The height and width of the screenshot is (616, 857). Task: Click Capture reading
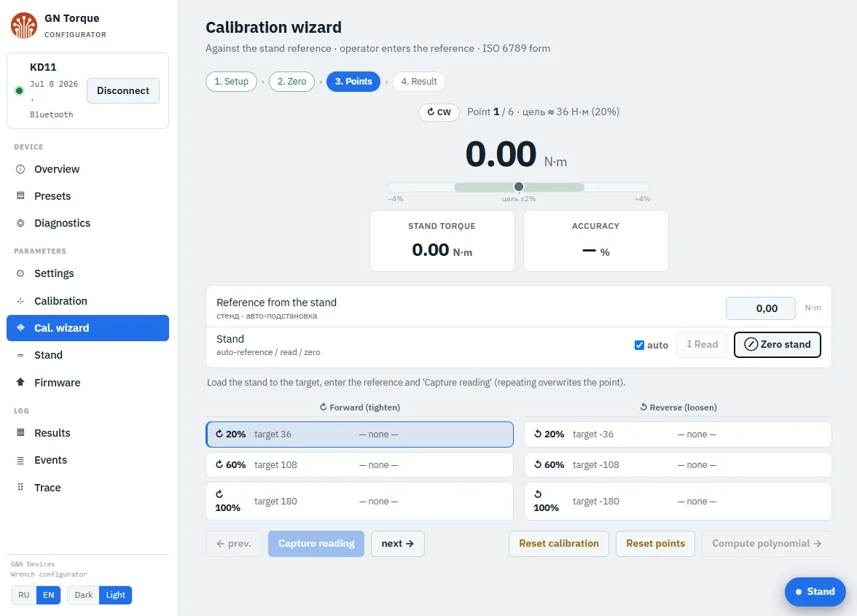pos(316,543)
